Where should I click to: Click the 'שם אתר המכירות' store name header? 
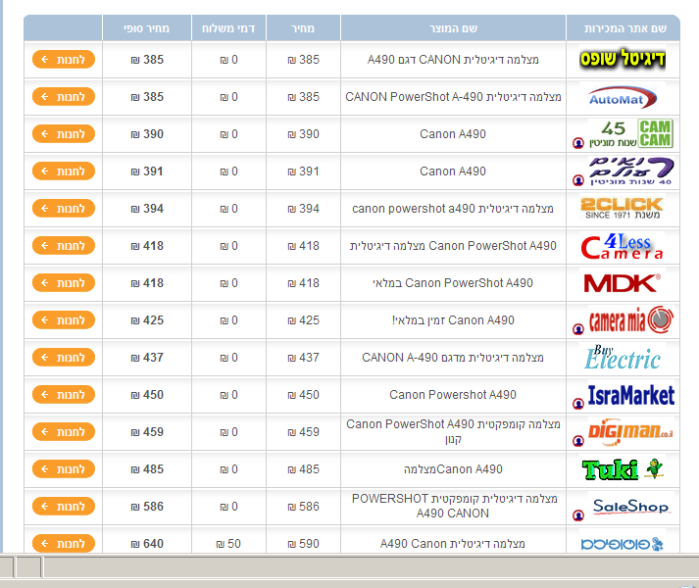[x=625, y=28]
